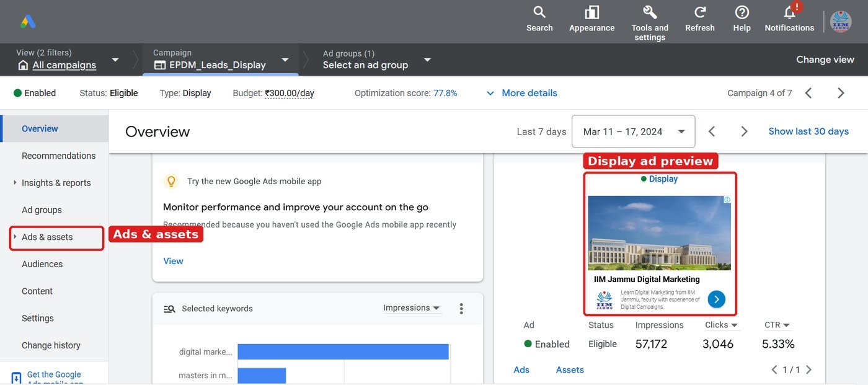Click the mobile app download icon
The width and height of the screenshot is (868, 385).
(17, 378)
